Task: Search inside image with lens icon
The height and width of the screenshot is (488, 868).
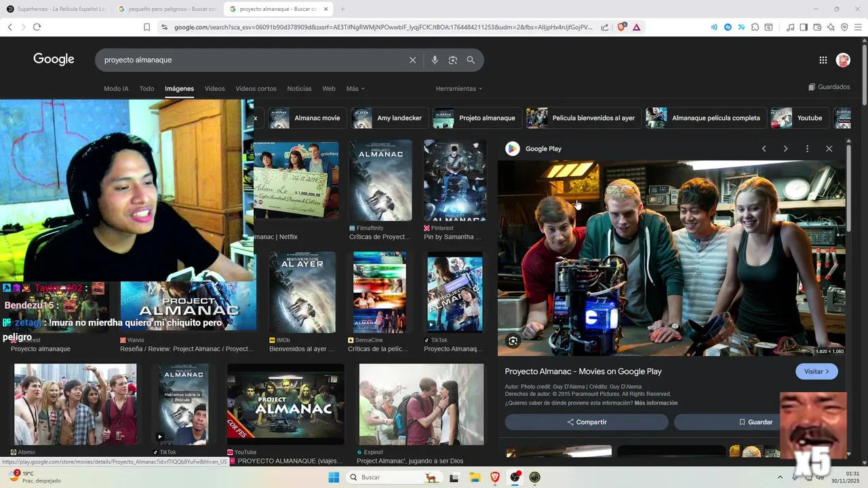Action: coord(513,342)
